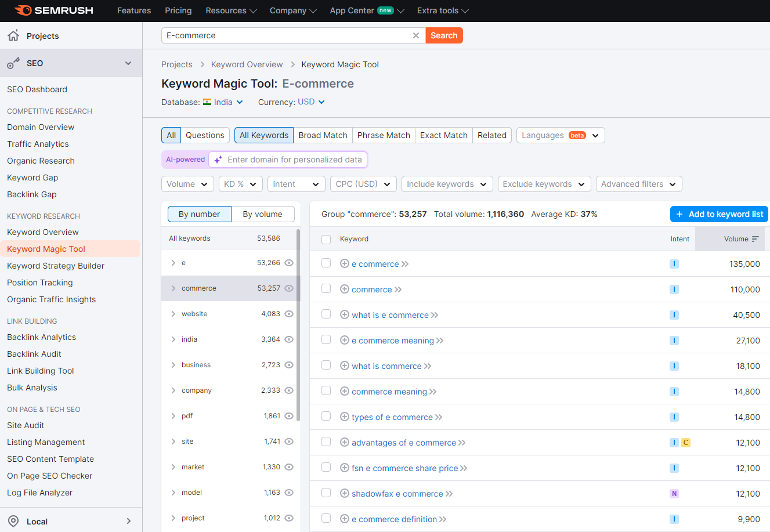Open the Advanced filters dropdown
Image resolution: width=770 pixels, height=532 pixels.
click(x=639, y=184)
